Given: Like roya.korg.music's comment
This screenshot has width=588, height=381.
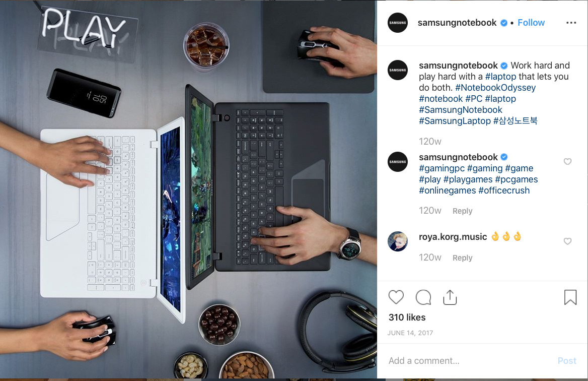Looking at the screenshot, I should [567, 241].
